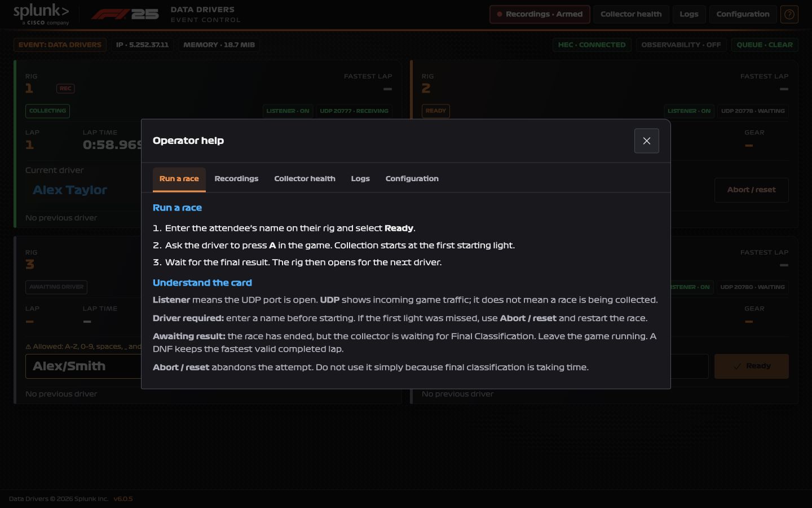812x508 pixels.
Task: Click AWAITING DRIVER status on Rig 3
Action: pos(56,287)
